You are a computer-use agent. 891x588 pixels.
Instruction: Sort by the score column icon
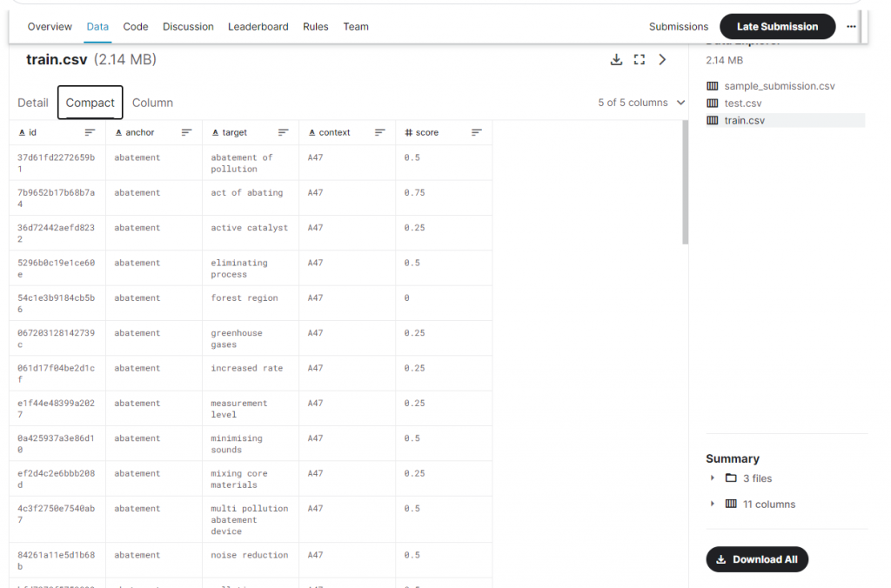point(476,132)
